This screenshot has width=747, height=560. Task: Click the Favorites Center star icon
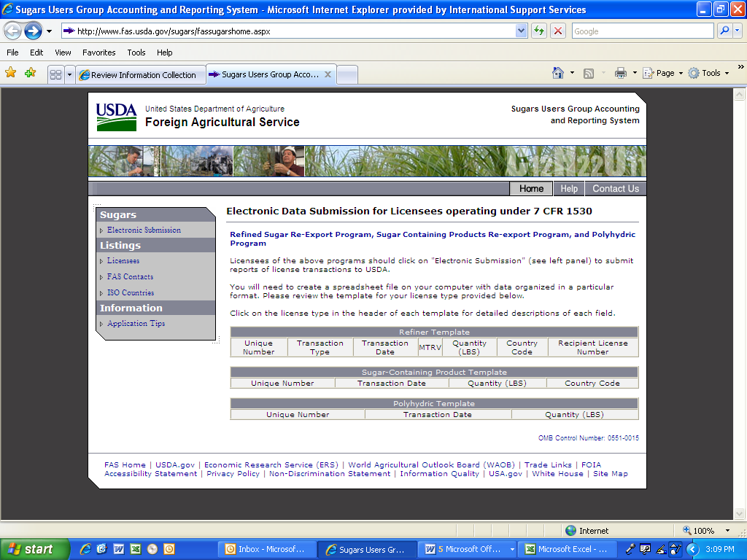10,73
